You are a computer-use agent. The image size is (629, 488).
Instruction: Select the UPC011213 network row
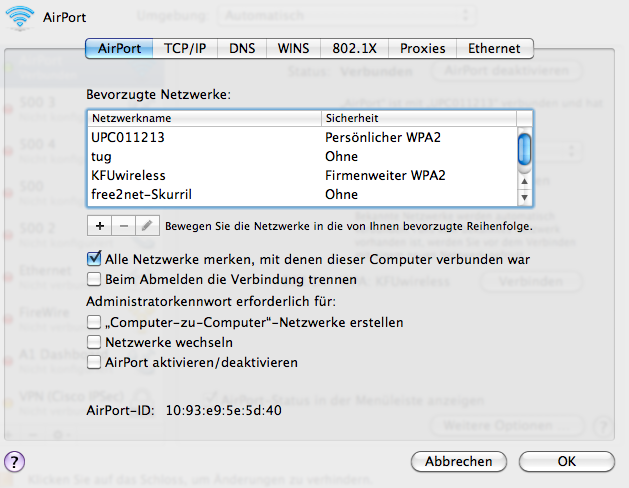pos(302,138)
